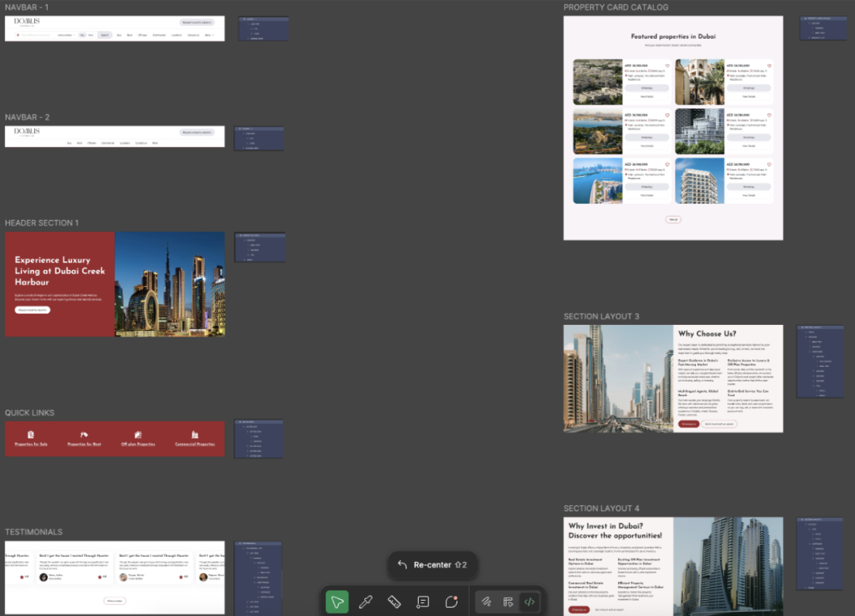Click the Re-center button
This screenshot has height=616, width=855.
coord(432,565)
